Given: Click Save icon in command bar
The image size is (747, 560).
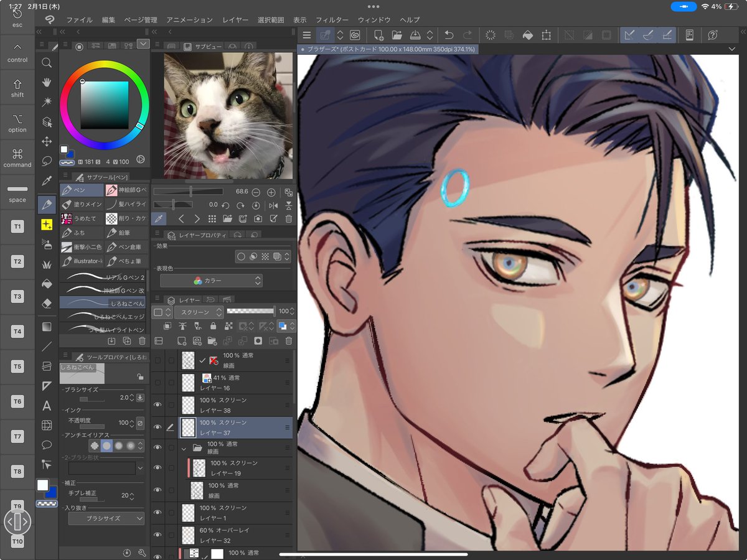Looking at the screenshot, I should [x=415, y=35].
